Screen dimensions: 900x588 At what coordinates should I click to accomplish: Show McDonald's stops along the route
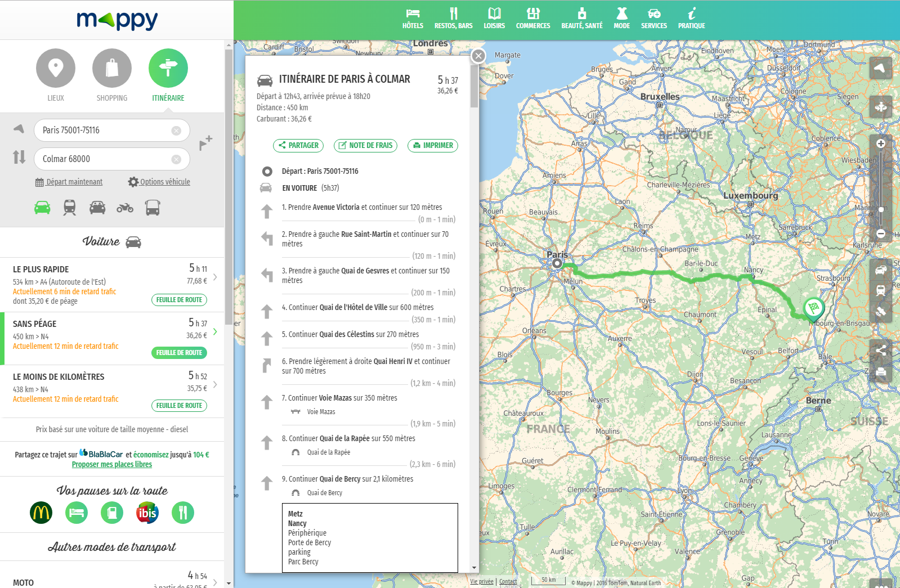point(41,513)
